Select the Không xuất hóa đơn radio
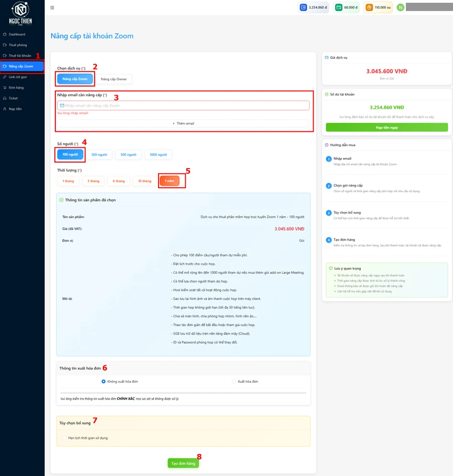This screenshot has height=476, width=453. click(x=104, y=381)
